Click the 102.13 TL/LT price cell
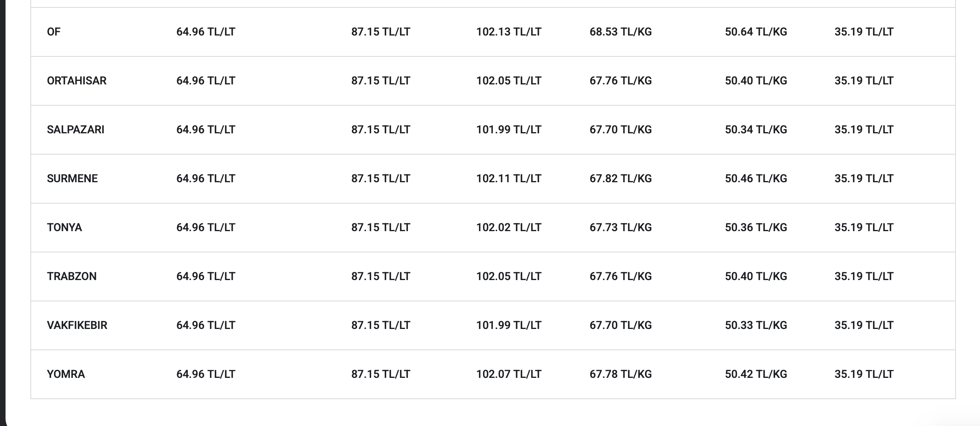 (509, 32)
